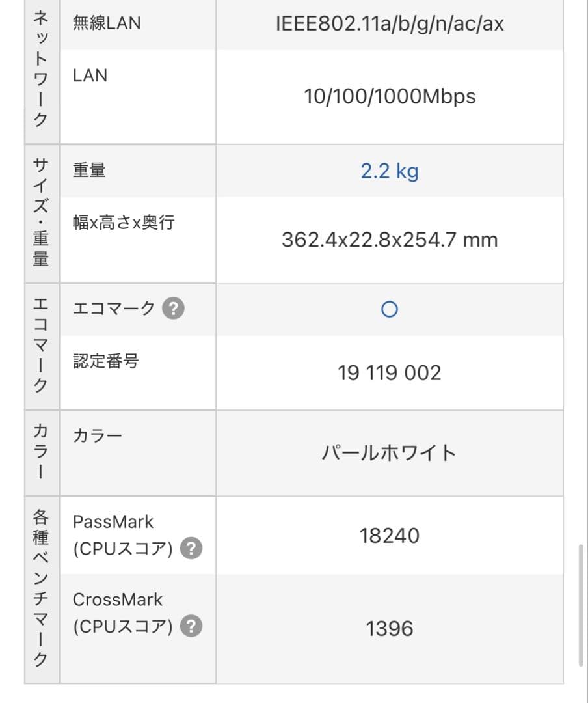
Task: Click the パールホワイト color value
Action: 389,452
